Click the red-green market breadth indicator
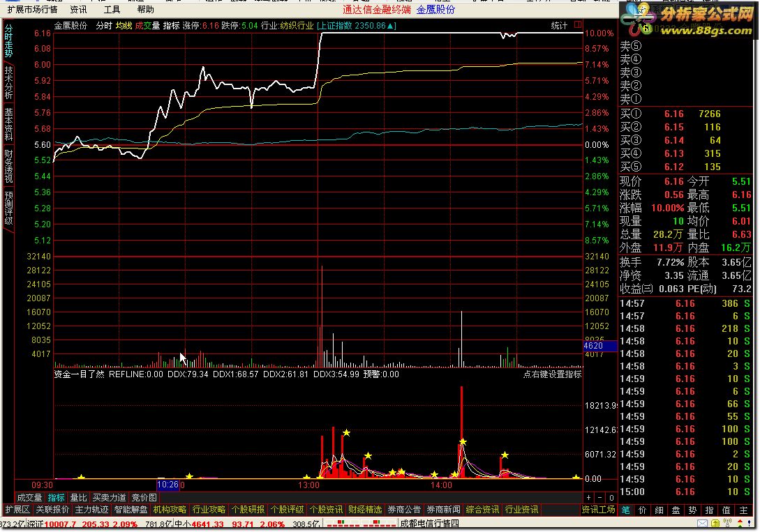Viewport: 760px width, 532px height. click(x=360, y=524)
